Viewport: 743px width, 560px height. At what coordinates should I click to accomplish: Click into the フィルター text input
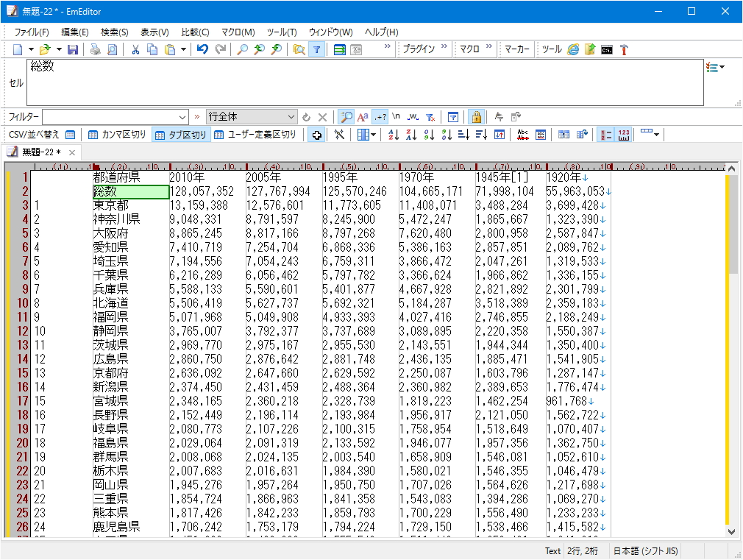110,117
